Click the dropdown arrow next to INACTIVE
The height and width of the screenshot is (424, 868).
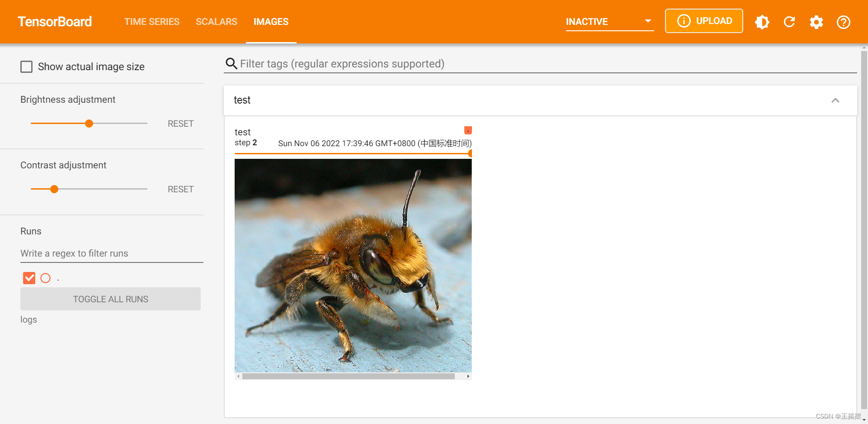[x=648, y=21]
